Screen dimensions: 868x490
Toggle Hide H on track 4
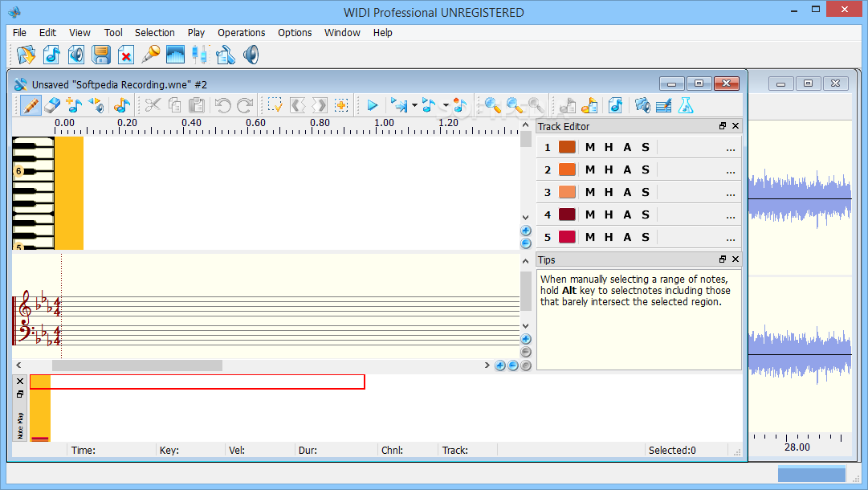pos(609,214)
